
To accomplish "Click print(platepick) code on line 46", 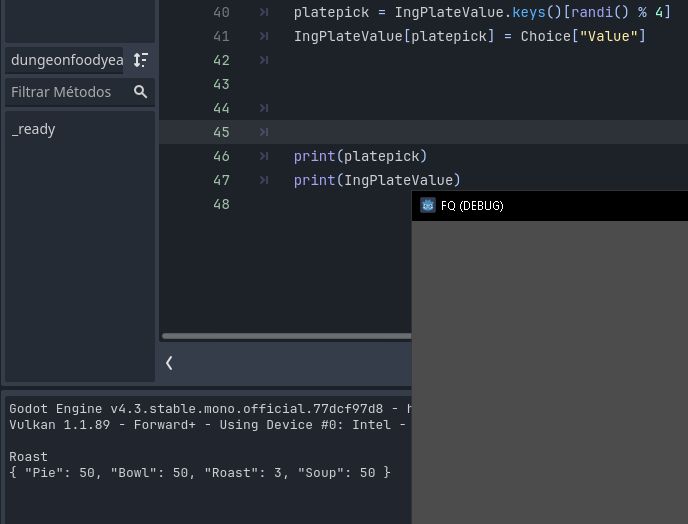I will [x=360, y=156].
